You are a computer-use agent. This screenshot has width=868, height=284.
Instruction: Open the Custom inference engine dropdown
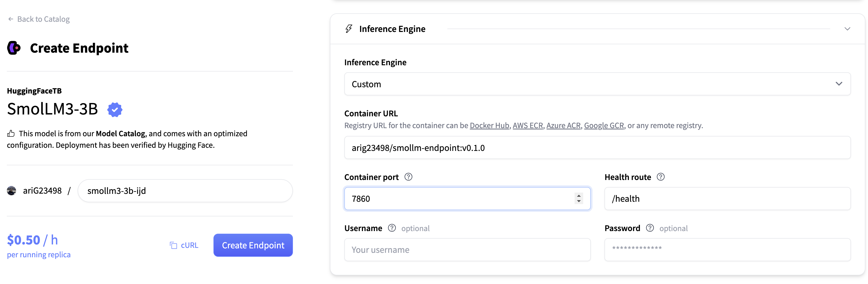tap(597, 84)
